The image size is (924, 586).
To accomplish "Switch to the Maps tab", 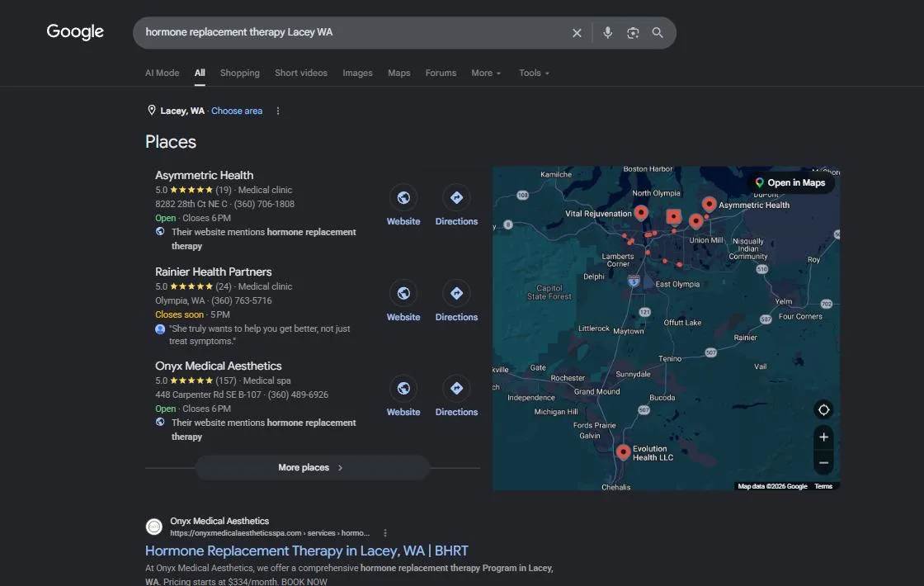I will click(399, 73).
